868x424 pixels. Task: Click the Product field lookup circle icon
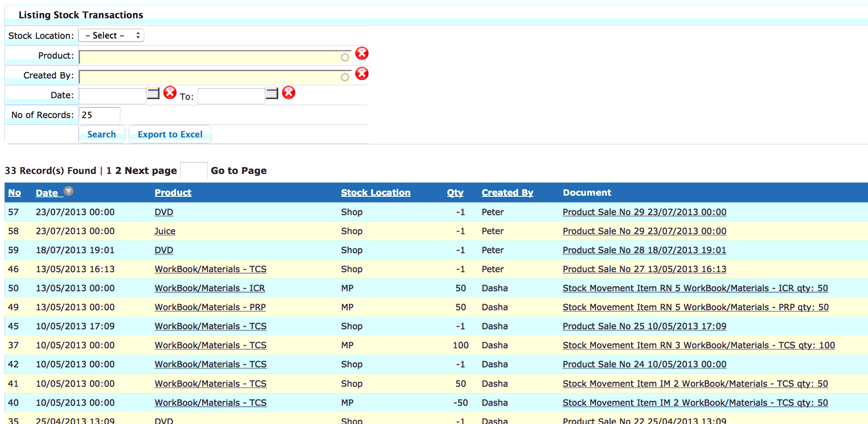345,58
